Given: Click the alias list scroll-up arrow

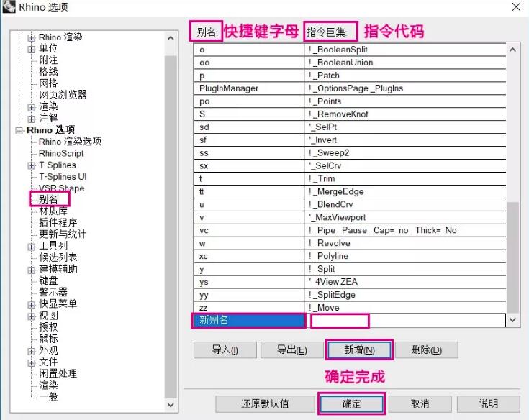Looking at the screenshot, I should point(512,50).
